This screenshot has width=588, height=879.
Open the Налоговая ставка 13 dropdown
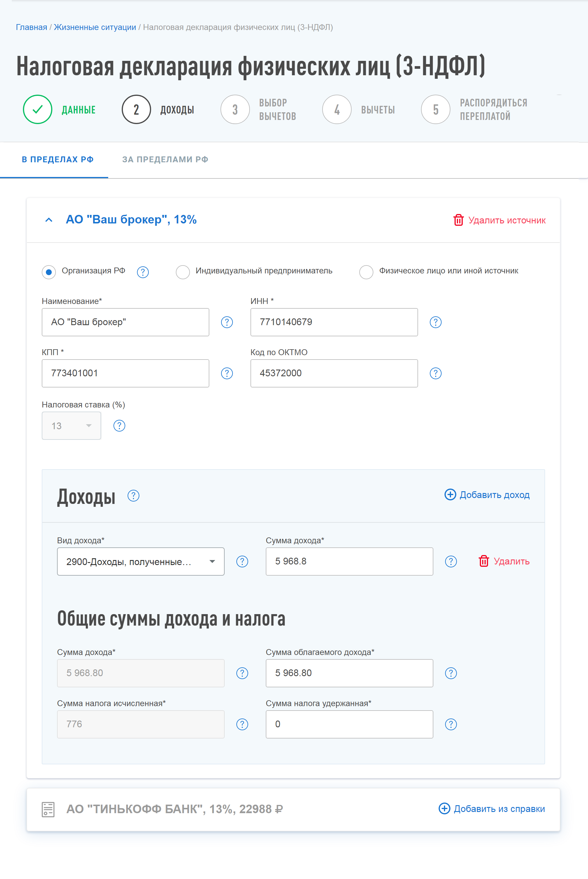(x=71, y=426)
